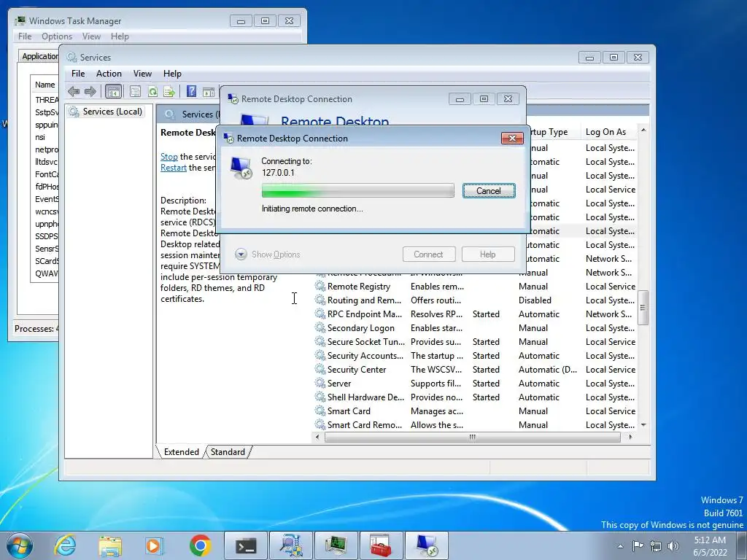Image resolution: width=747 pixels, height=560 pixels.
Task: Click the gear icon beside Secondary Logon
Action: click(x=320, y=327)
